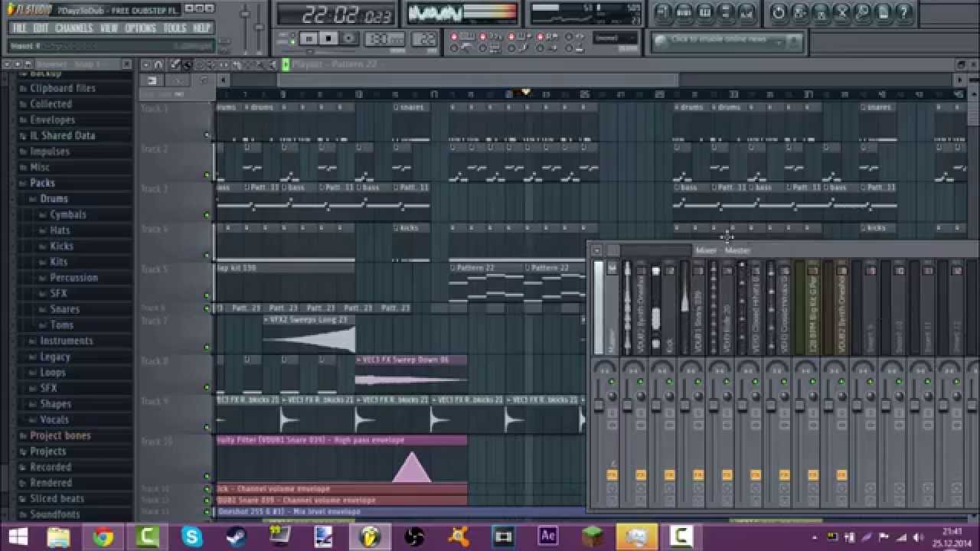Click the orange playhead marker on the playlist ruler
980x551 pixels.
(526, 93)
